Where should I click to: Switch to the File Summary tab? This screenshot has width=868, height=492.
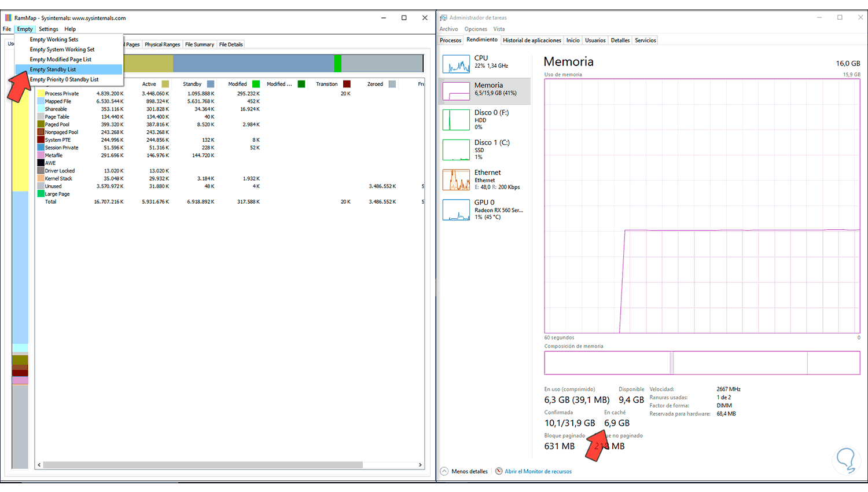tap(200, 45)
